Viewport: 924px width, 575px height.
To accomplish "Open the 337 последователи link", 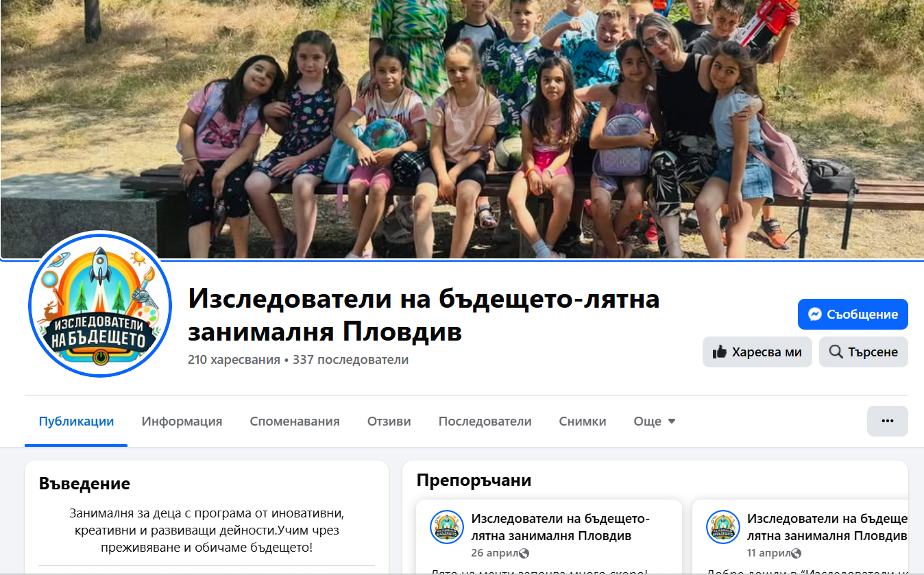I will 350,360.
